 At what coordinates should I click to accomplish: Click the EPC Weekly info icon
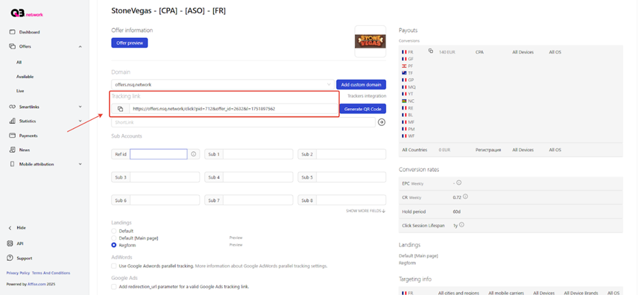tap(459, 183)
